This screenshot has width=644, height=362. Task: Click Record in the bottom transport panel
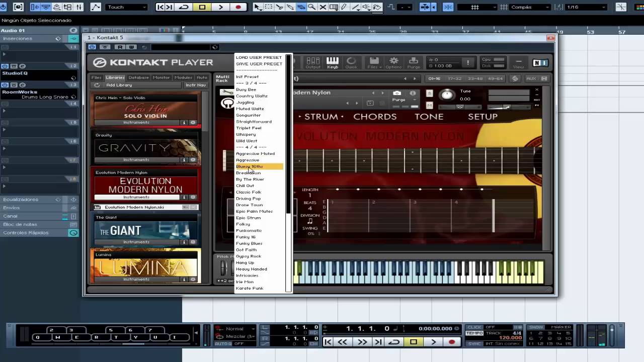452,342
